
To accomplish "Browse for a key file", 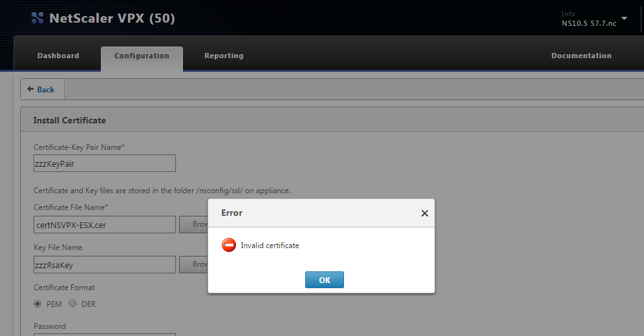I will click(x=193, y=265).
